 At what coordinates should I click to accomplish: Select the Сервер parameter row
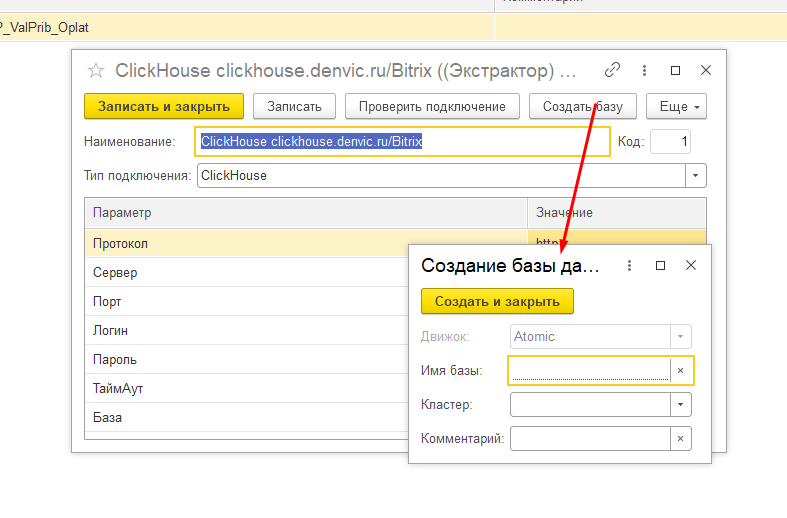click(x=247, y=273)
